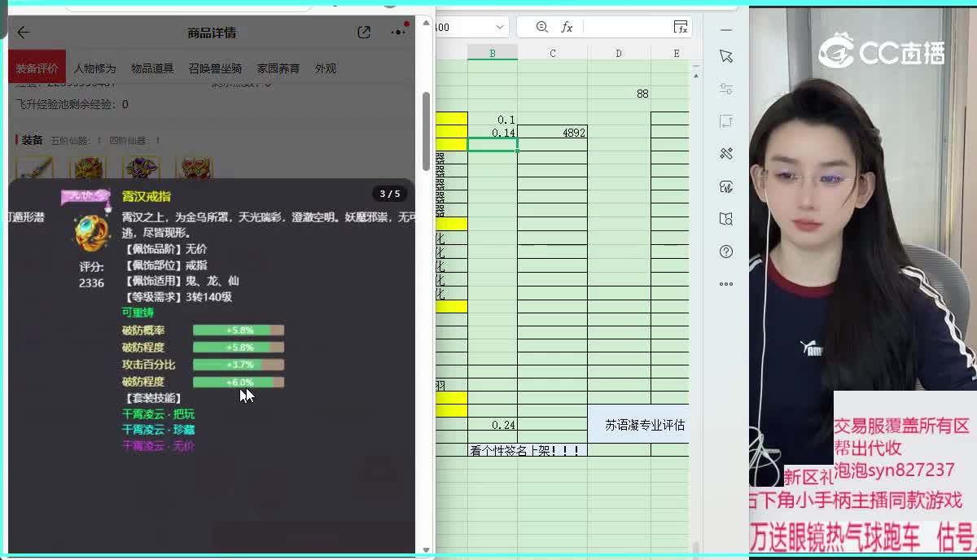Open the more menu beside 商品详情 title
977x560 pixels.
[x=396, y=31]
